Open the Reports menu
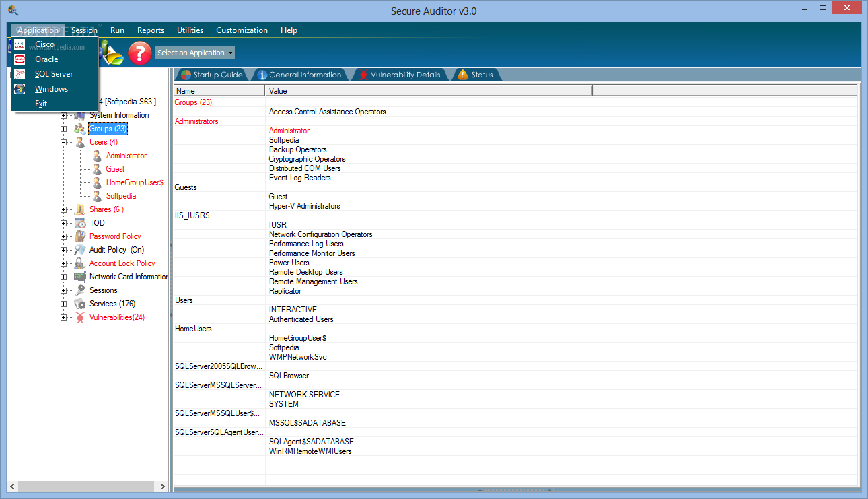 tap(151, 30)
